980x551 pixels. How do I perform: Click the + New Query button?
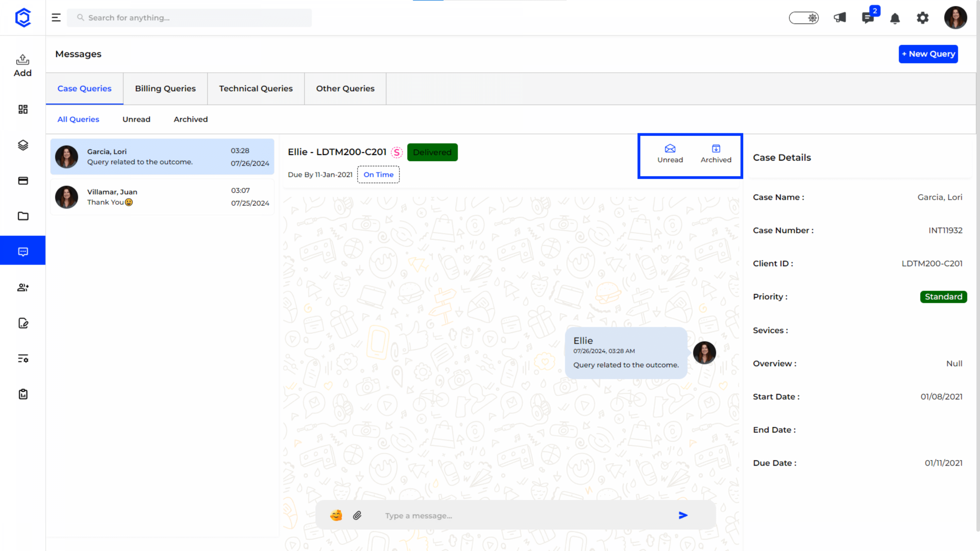click(x=928, y=54)
